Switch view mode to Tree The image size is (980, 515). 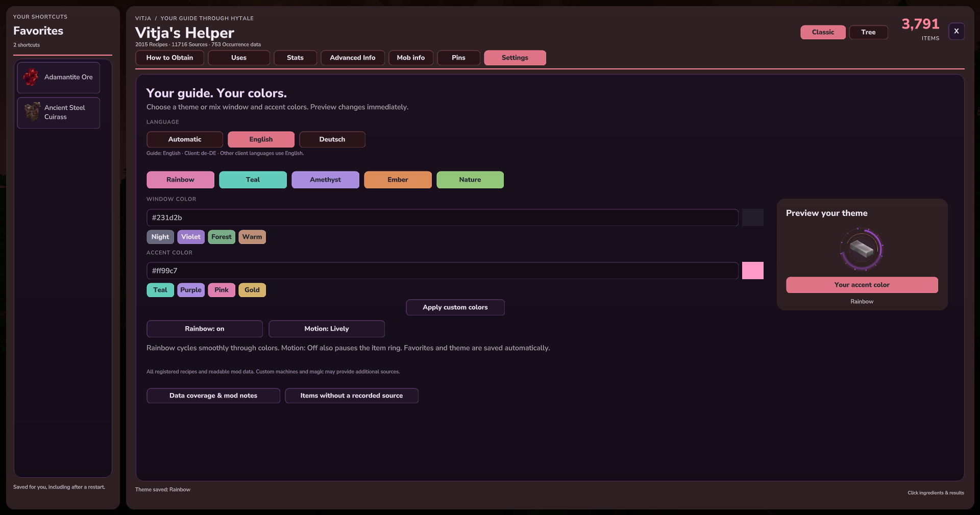(868, 32)
